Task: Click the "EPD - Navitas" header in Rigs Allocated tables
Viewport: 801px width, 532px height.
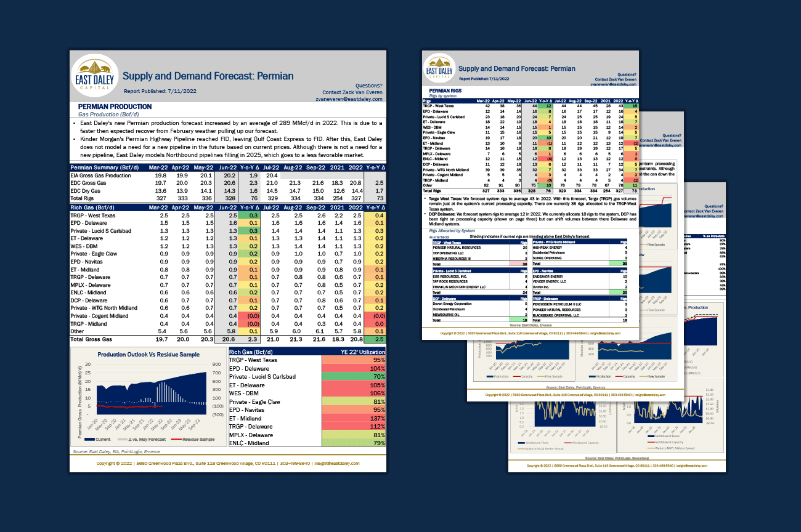Action: (x=544, y=270)
